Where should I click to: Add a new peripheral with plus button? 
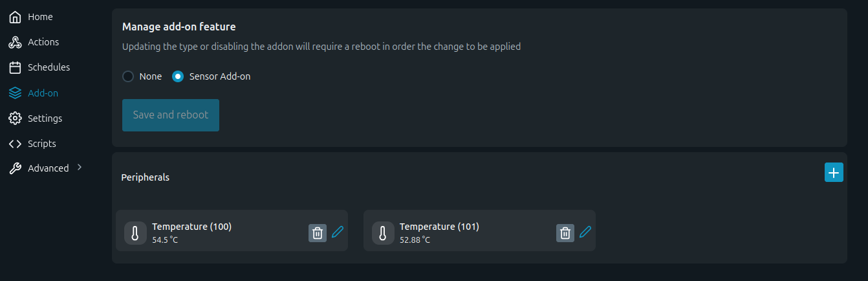[834, 173]
